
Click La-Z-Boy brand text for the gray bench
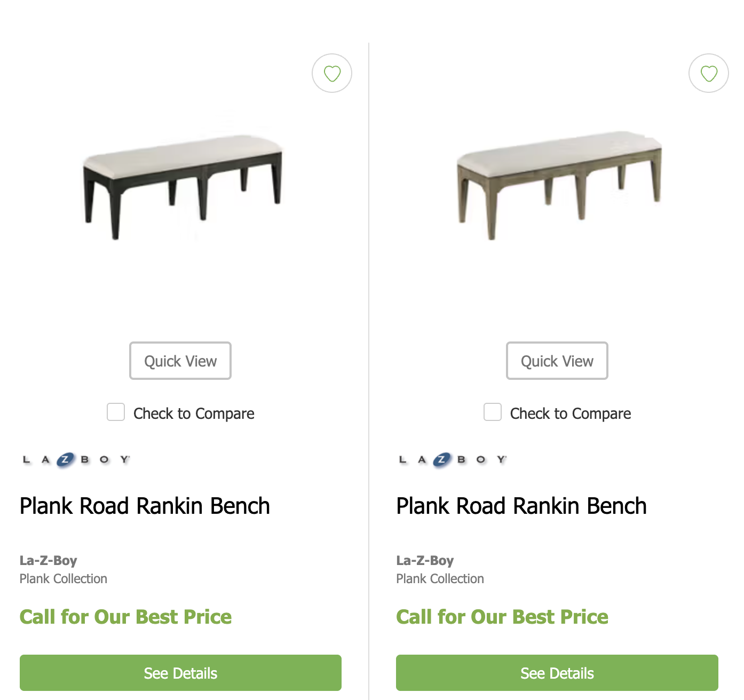[425, 560]
